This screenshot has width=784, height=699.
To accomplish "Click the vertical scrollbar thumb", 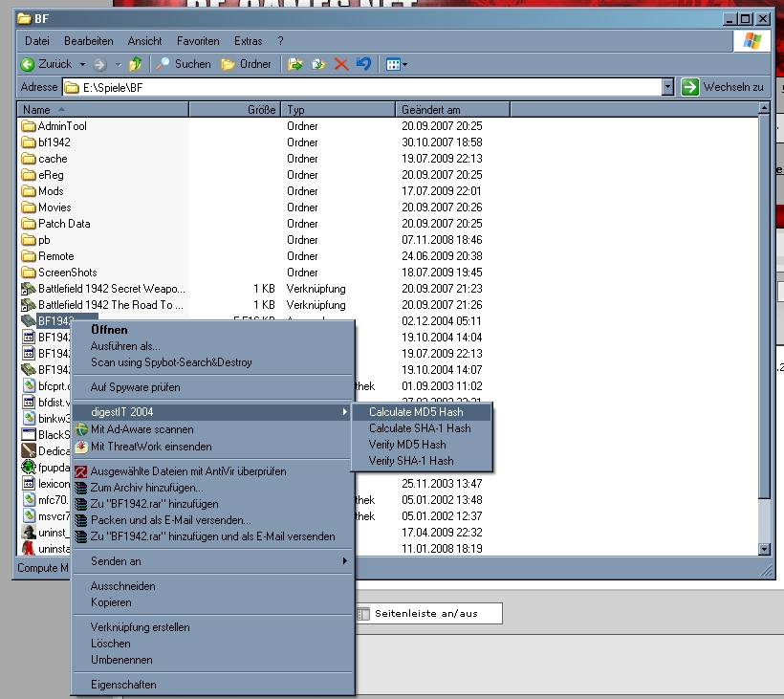I will coord(764,306).
